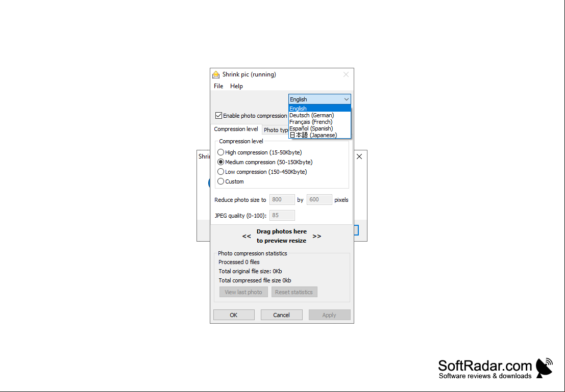Screen dimensions: 565x392
Task: Click the Cancel button
Action: [281, 315]
